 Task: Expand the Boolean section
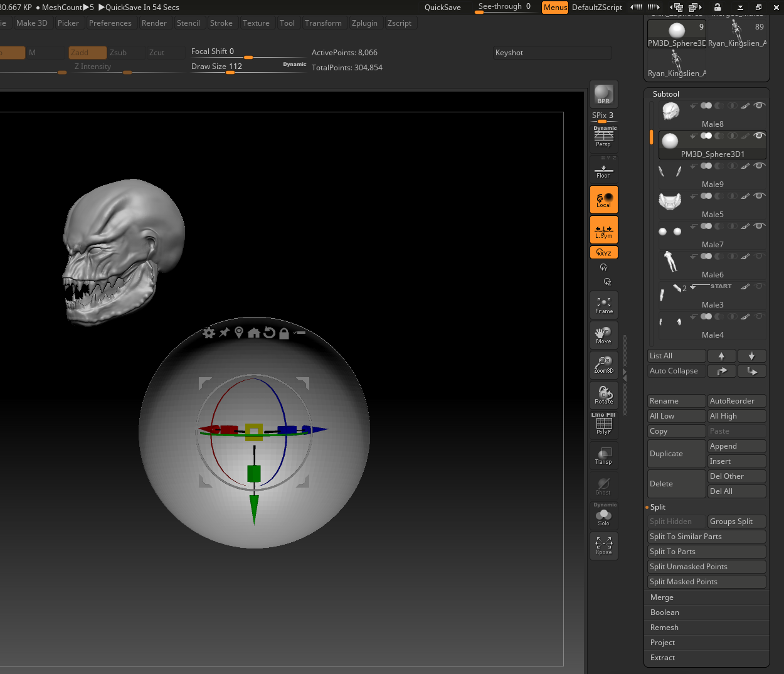tap(664, 612)
